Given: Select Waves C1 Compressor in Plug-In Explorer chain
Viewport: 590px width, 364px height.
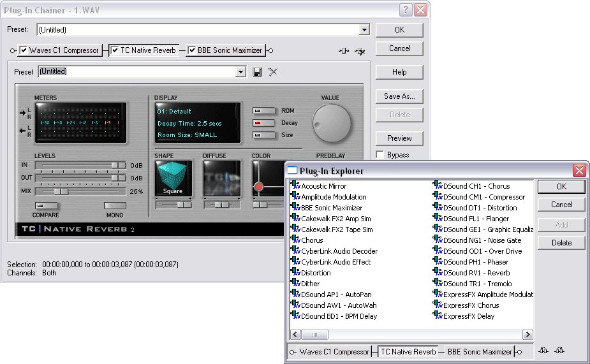Looking at the screenshot, I should [334, 352].
